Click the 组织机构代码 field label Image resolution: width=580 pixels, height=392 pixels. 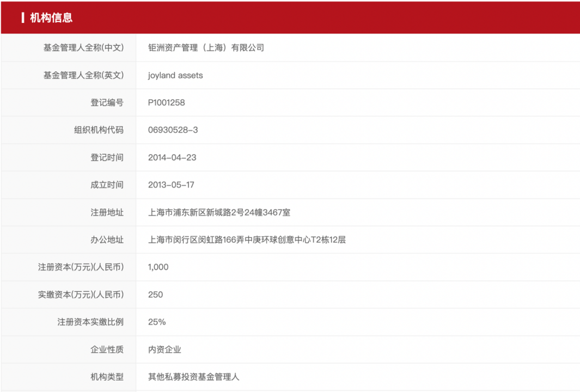pyautogui.click(x=99, y=130)
